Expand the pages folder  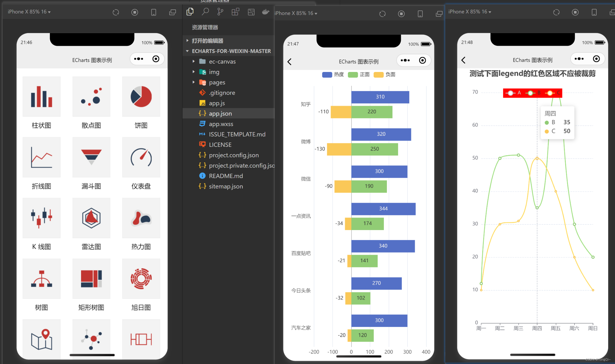(x=217, y=82)
